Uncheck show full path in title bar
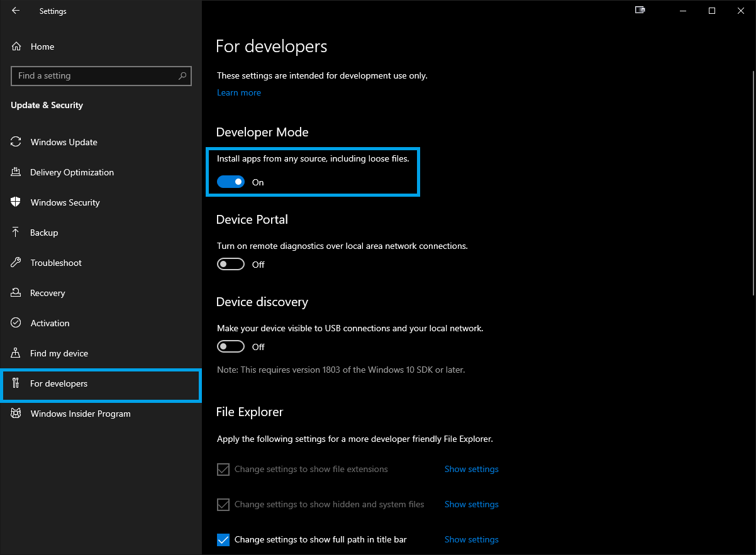 click(223, 539)
